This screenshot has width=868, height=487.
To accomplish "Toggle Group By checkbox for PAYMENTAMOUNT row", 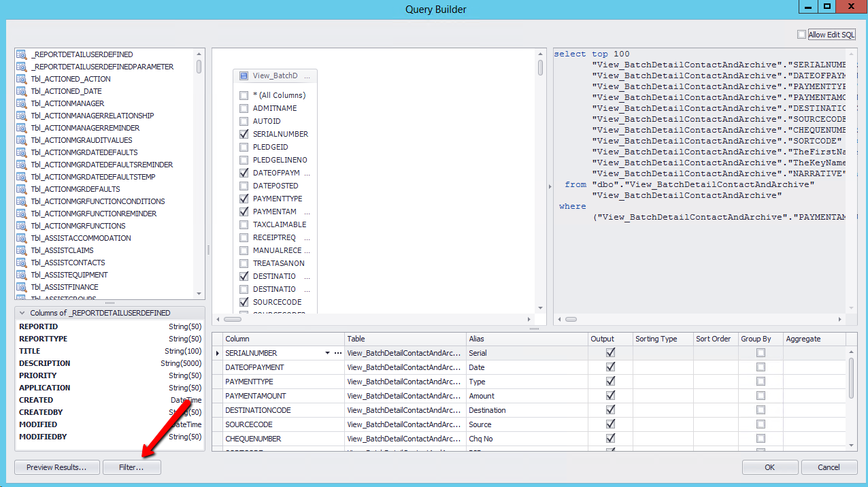I will click(x=761, y=396).
